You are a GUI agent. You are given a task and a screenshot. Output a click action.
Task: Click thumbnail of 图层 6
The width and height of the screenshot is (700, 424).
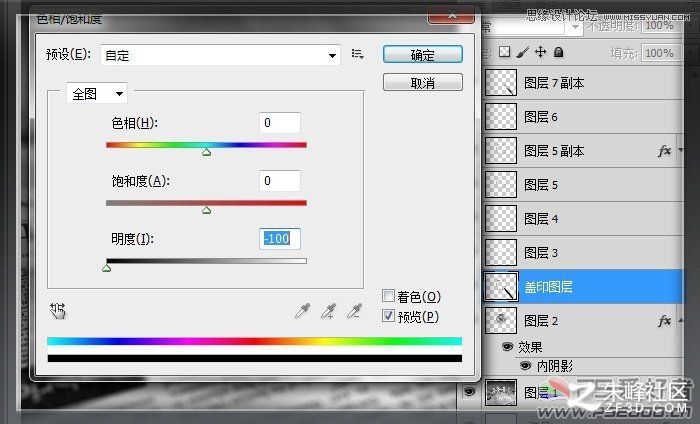click(x=501, y=116)
